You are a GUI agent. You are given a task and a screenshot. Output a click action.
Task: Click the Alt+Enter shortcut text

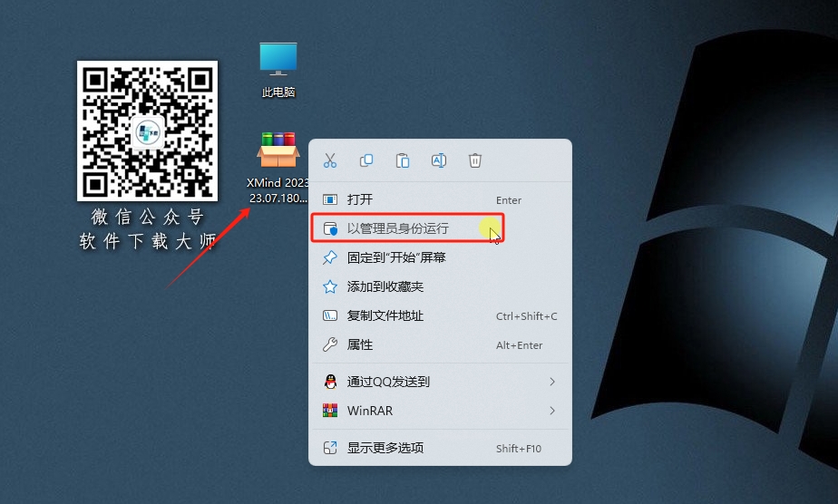tap(519, 345)
